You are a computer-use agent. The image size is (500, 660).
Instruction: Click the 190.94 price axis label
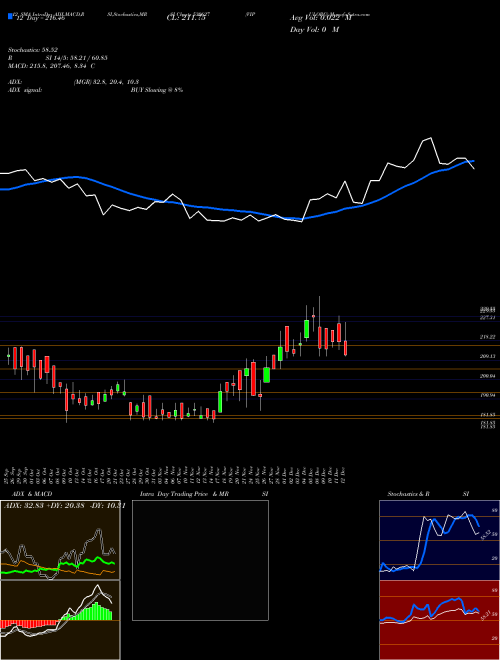point(487,395)
